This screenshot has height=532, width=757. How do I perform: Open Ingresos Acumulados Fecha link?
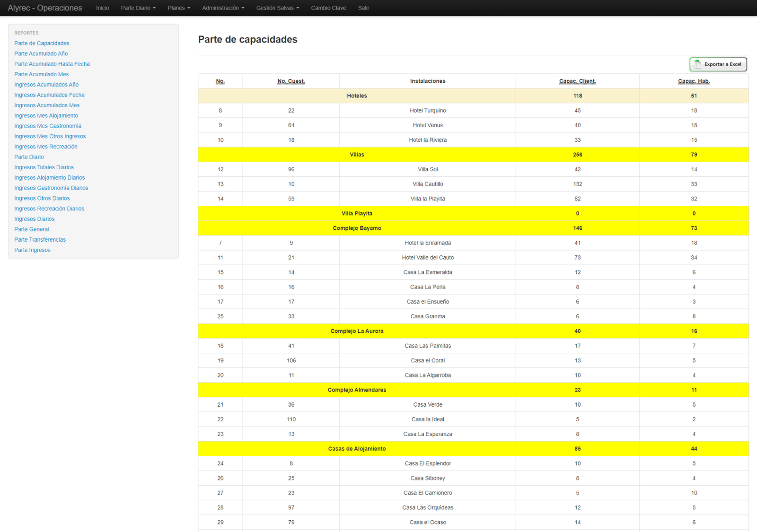49,95
